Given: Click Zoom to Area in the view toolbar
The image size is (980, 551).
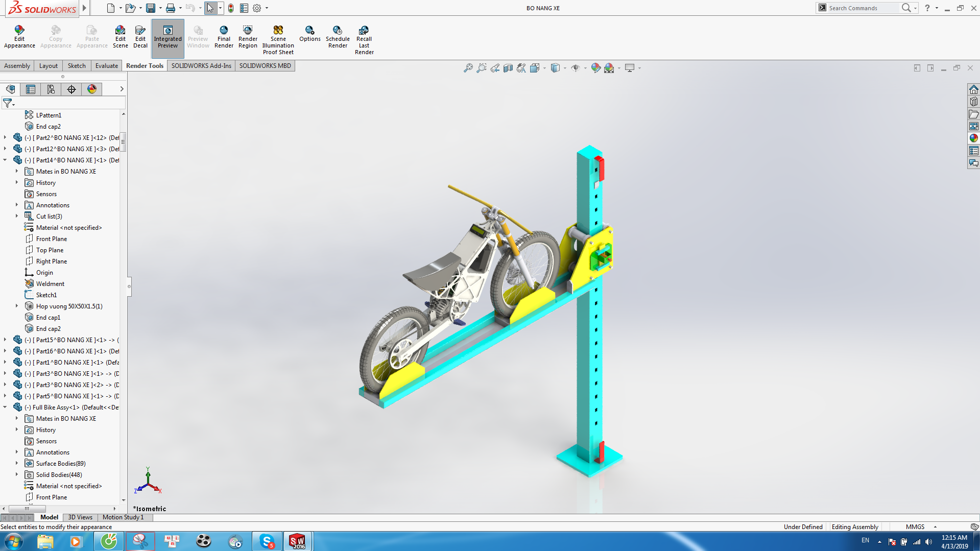Looking at the screenshot, I should click(481, 68).
